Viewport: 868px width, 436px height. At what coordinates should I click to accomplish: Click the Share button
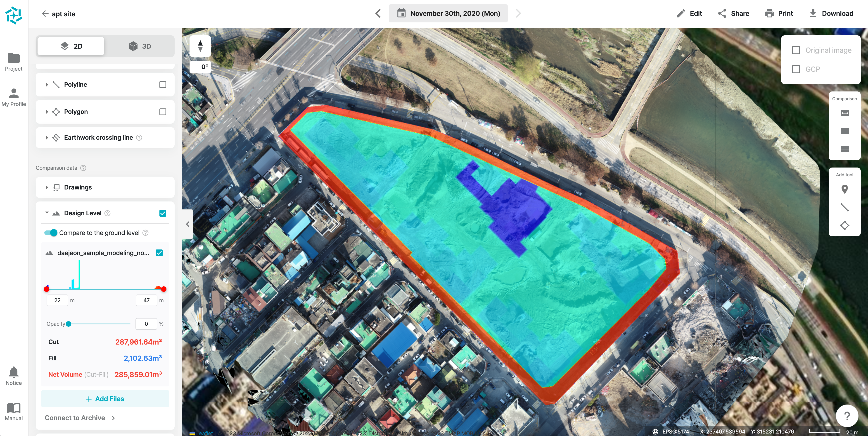coord(734,14)
